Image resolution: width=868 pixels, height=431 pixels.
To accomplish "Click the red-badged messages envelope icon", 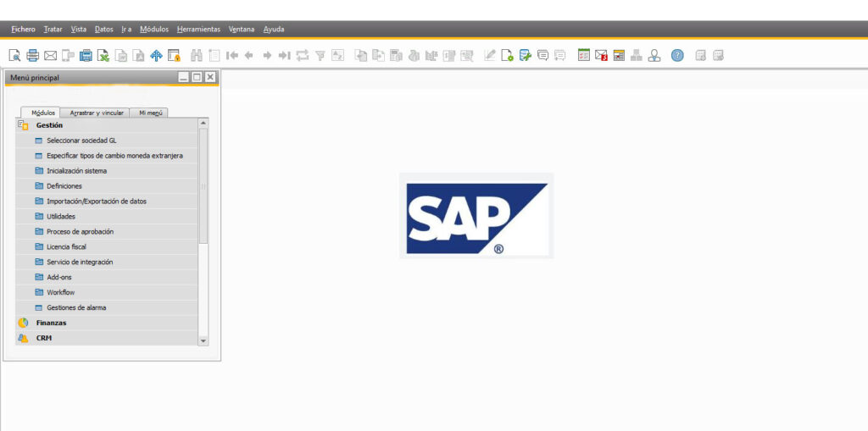I will click(601, 56).
